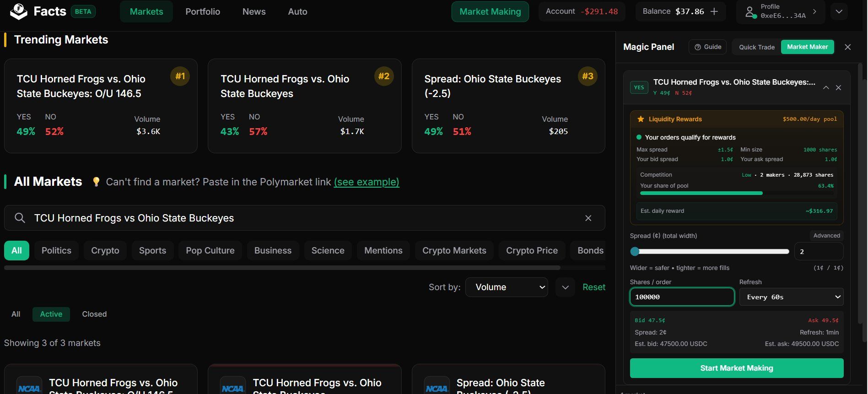Image resolution: width=868 pixels, height=394 pixels.
Task: Select the Market Maker mode
Action: pyautogui.click(x=807, y=47)
